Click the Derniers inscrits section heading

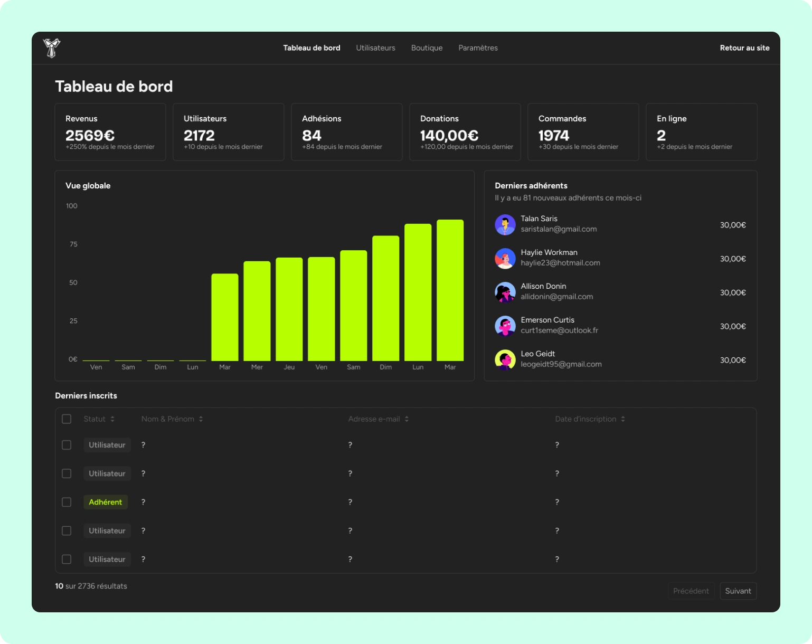86,396
